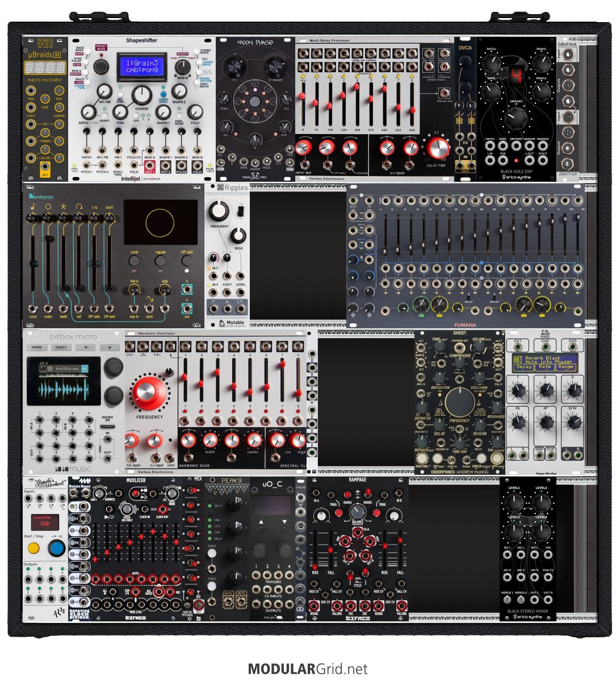Click the OUT1 jack on Peaks

pos(228,601)
